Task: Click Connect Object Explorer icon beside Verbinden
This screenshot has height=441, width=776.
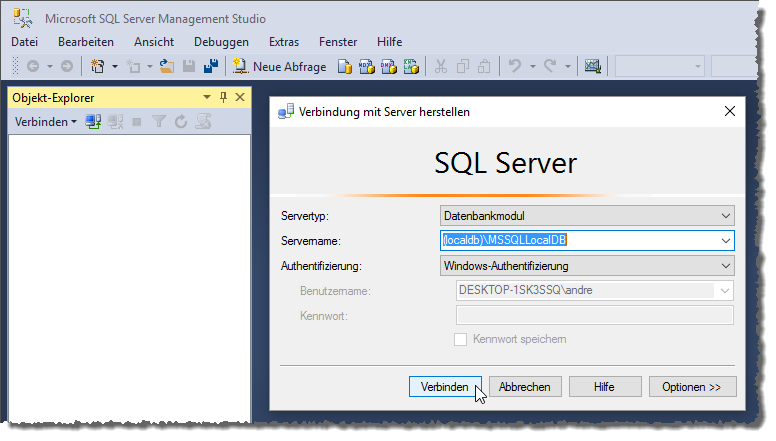Action: tap(93, 122)
